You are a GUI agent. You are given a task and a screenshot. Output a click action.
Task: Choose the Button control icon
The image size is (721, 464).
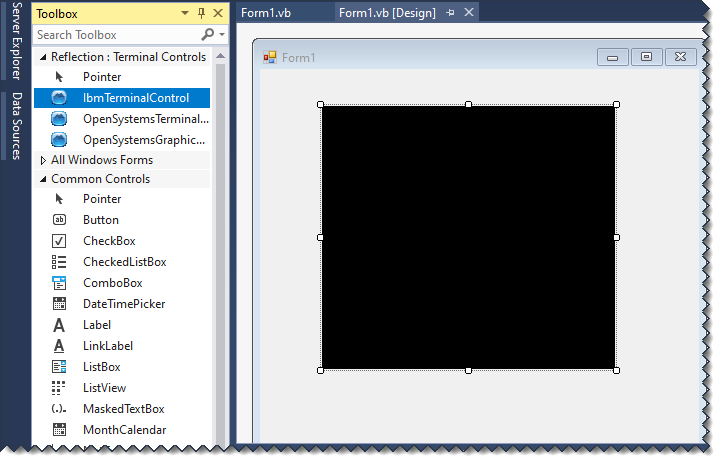point(59,220)
